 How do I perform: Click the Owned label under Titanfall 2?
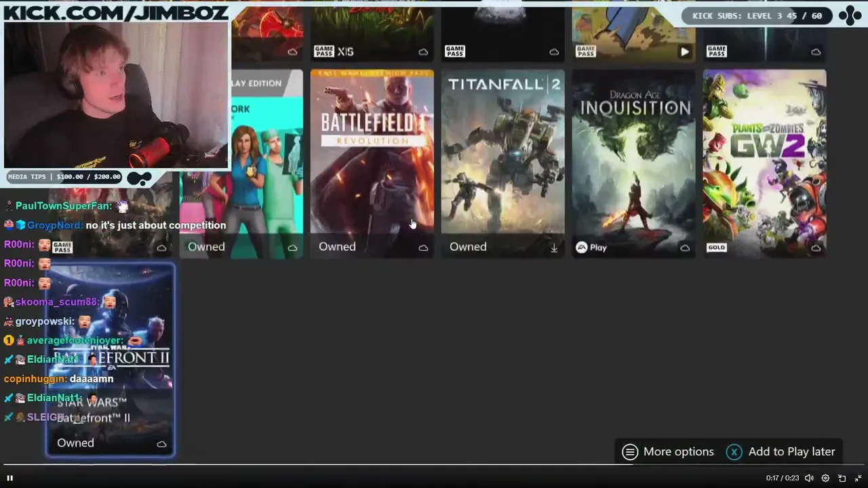click(x=468, y=247)
